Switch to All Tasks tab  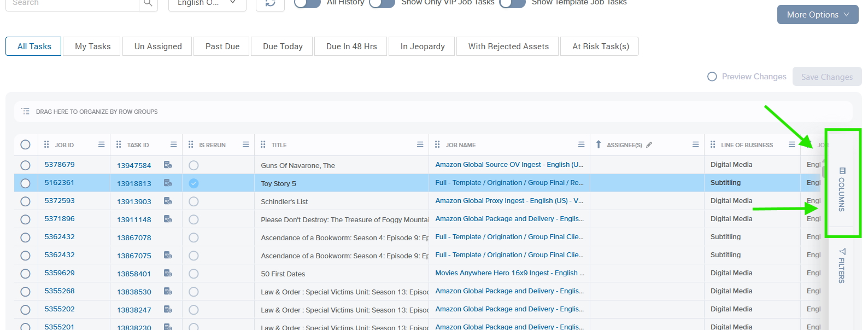tap(34, 47)
